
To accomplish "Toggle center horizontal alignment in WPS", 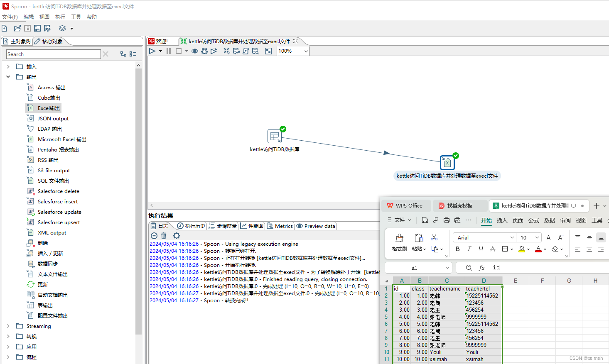I will pos(589,249).
